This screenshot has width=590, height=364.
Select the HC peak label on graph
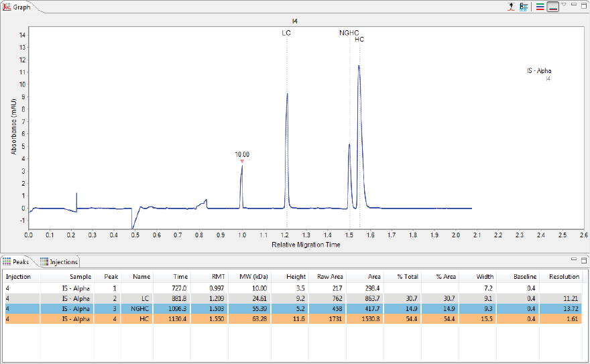coord(359,39)
